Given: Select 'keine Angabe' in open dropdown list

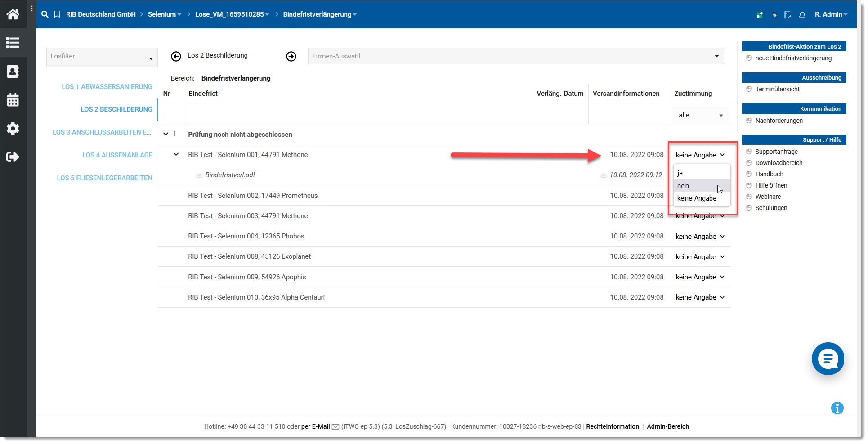Looking at the screenshot, I should coord(702,198).
